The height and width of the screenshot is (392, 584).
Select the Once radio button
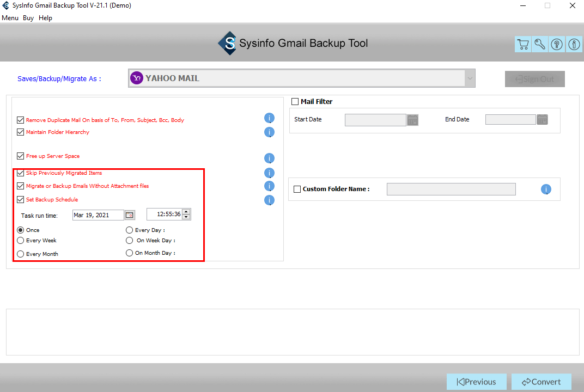click(21, 230)
